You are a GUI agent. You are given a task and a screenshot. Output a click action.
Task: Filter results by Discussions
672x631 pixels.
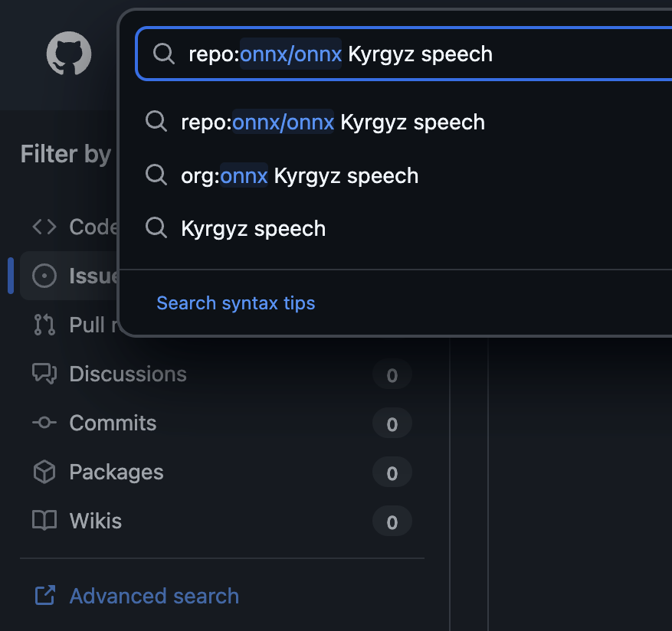point(128,374)
